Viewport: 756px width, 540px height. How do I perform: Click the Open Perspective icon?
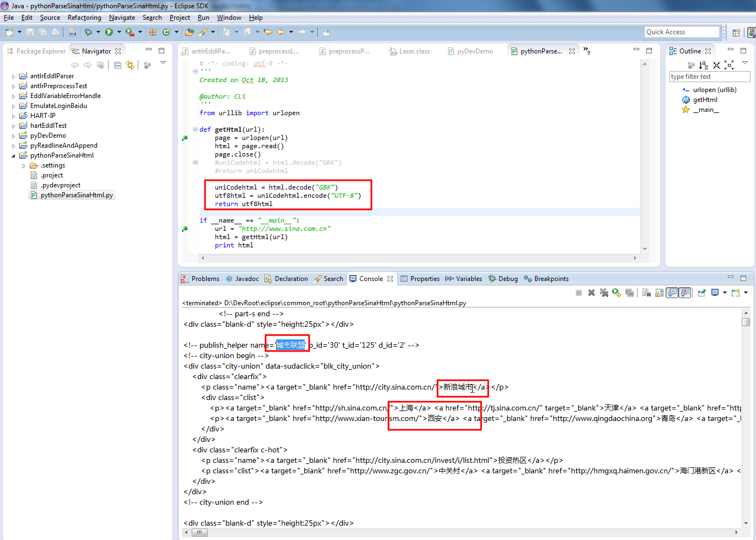(736, 33)
